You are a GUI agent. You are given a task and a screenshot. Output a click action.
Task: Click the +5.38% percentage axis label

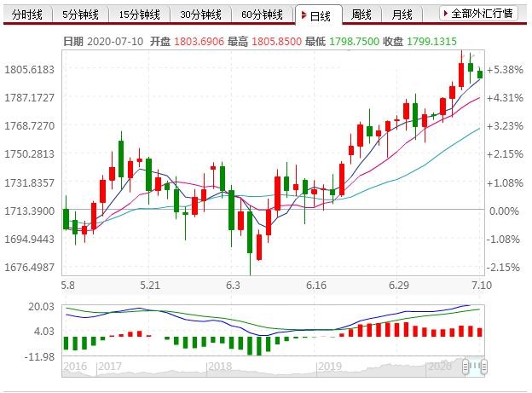(506, 70)
